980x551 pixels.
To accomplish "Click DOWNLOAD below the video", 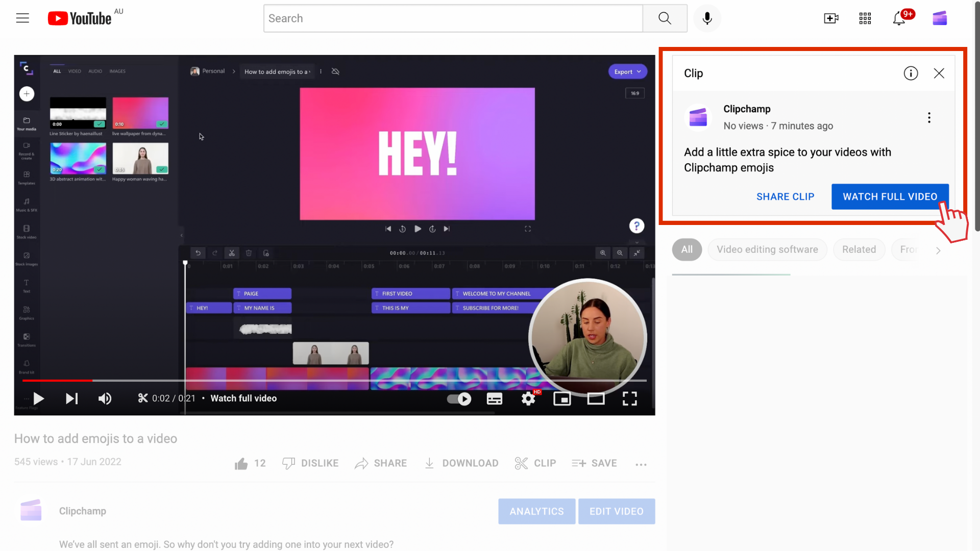I will 461,463.
